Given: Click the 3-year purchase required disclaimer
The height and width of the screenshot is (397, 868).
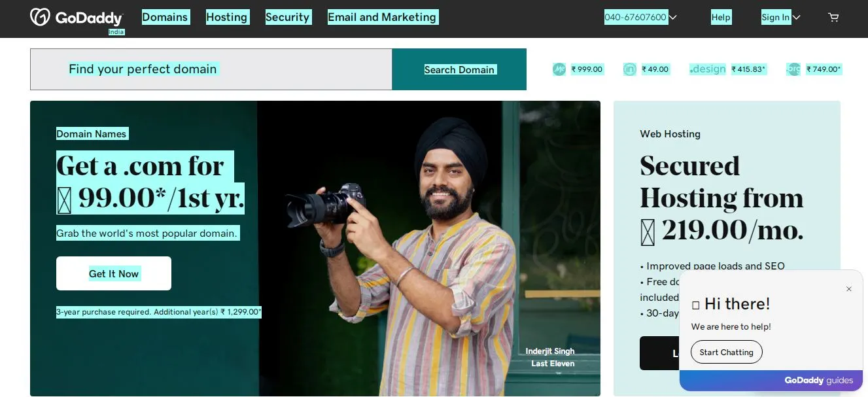Looking at the screenshot, I should click(x=159, y=312).
